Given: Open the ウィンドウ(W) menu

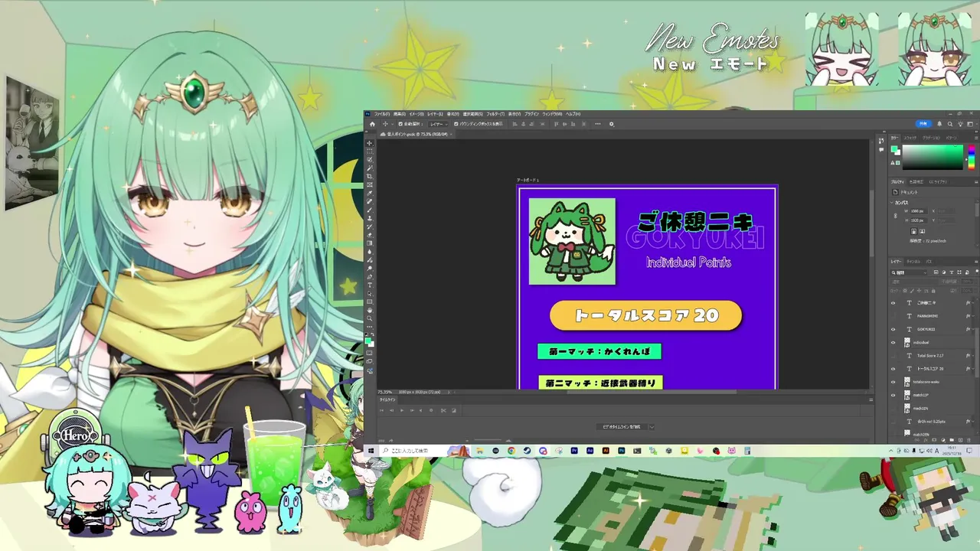Looking at the screenshot, I should [552, 114].
